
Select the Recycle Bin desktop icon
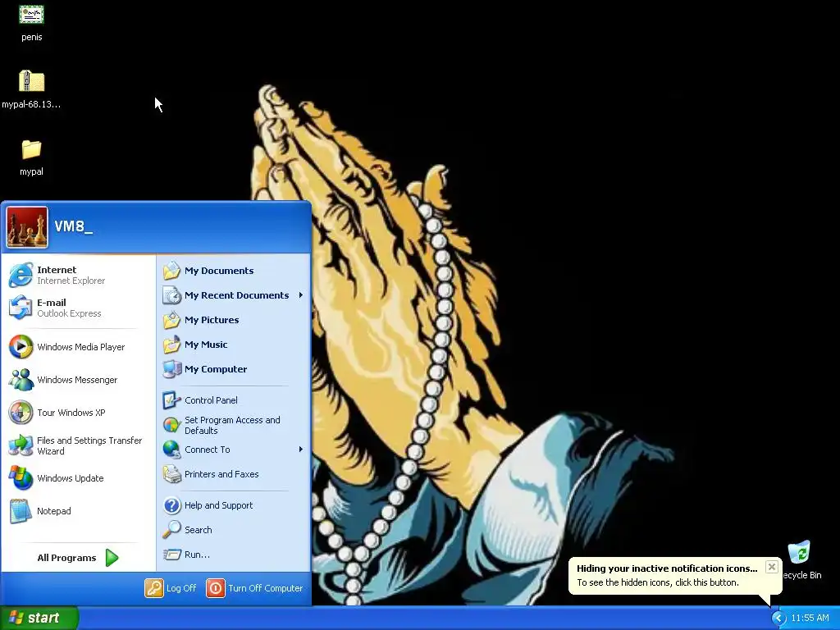(800, 552)
